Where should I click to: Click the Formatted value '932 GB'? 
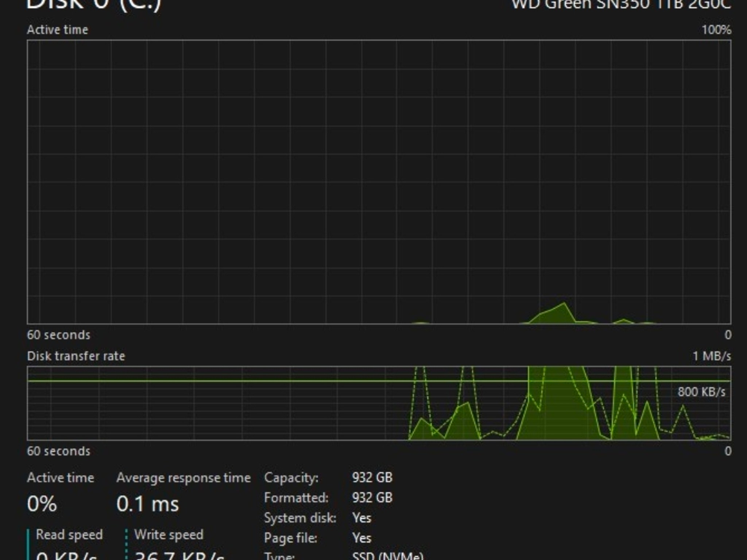tap(372, 498)
